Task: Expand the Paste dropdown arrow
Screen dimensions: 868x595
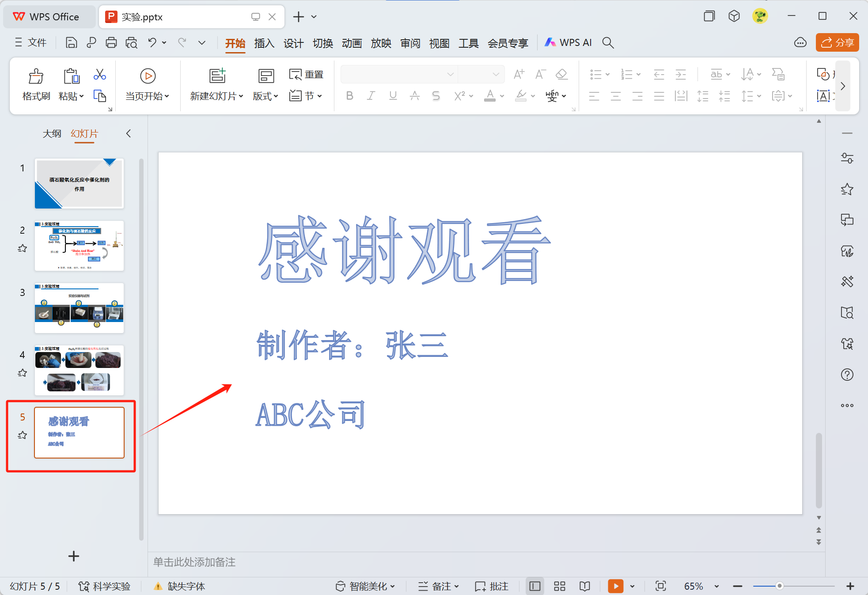Action: pyautogui.click(x=81, y=96)
